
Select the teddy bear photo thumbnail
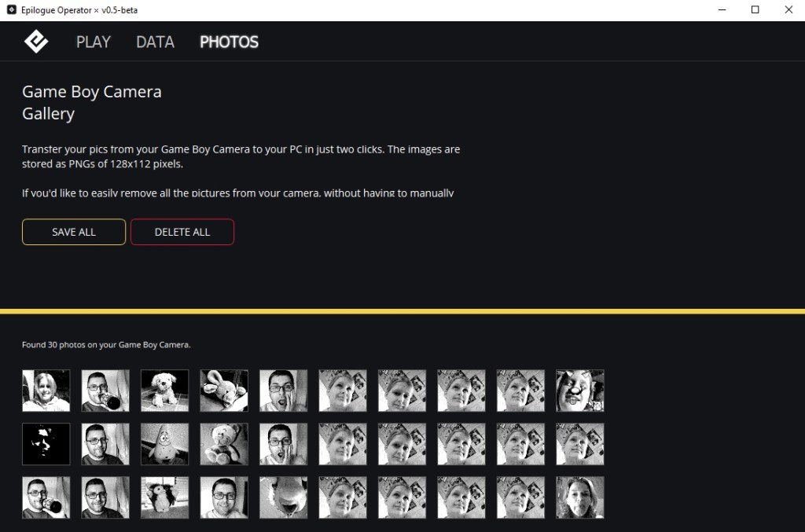[x=224, y=444]
